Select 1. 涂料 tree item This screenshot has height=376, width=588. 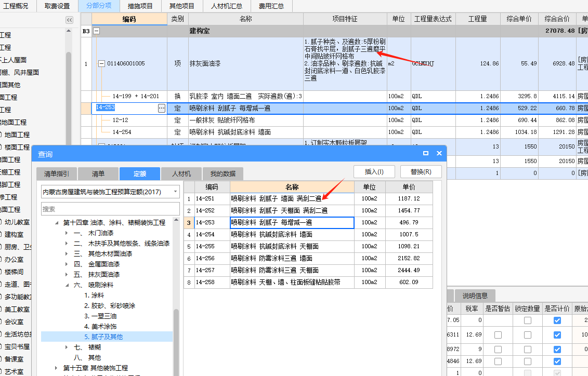94,295
